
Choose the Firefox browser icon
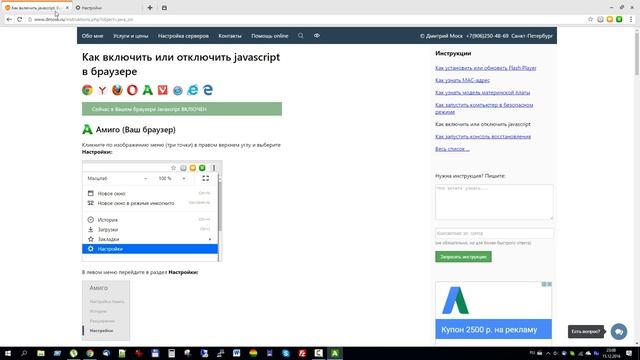(x=117, y=90)
